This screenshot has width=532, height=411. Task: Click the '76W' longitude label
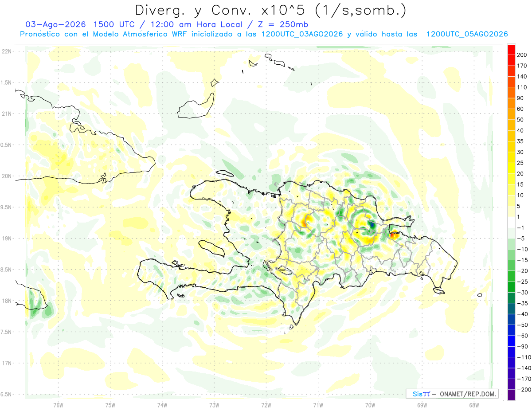(x=58, y=404)
